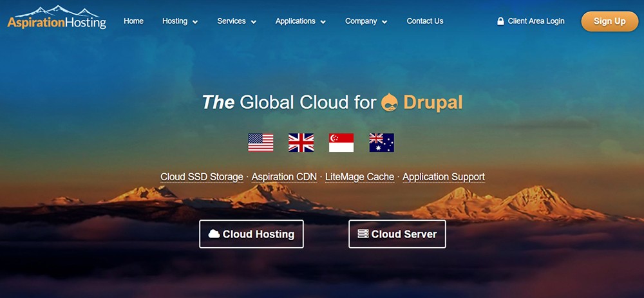The image size is (644, 298).
Task: Open the Cloud SSD Storage link
Action: coord(202,177)
